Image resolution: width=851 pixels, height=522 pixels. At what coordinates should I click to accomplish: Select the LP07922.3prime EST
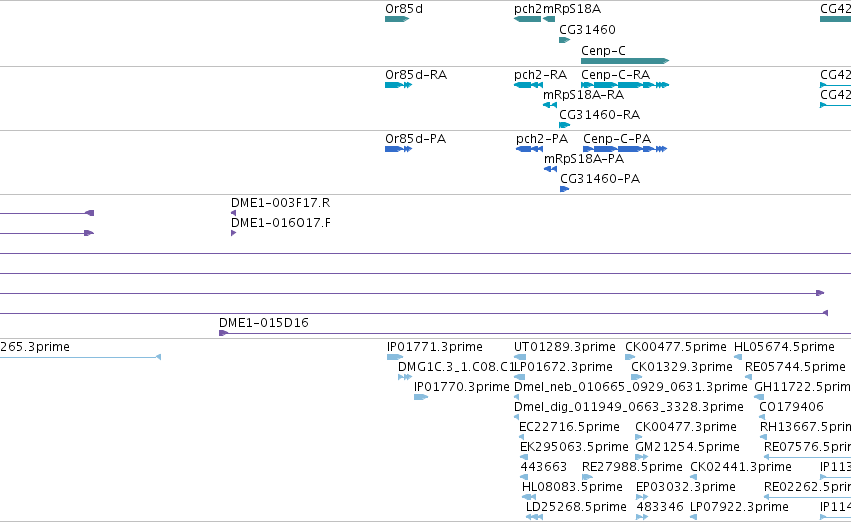pos(693,517)
